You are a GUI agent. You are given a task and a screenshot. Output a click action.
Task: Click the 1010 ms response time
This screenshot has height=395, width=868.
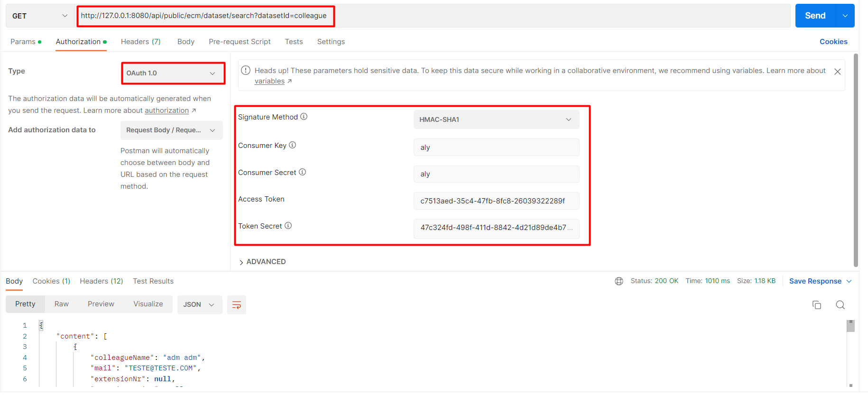pyautogui.click(x=718, y=281)
